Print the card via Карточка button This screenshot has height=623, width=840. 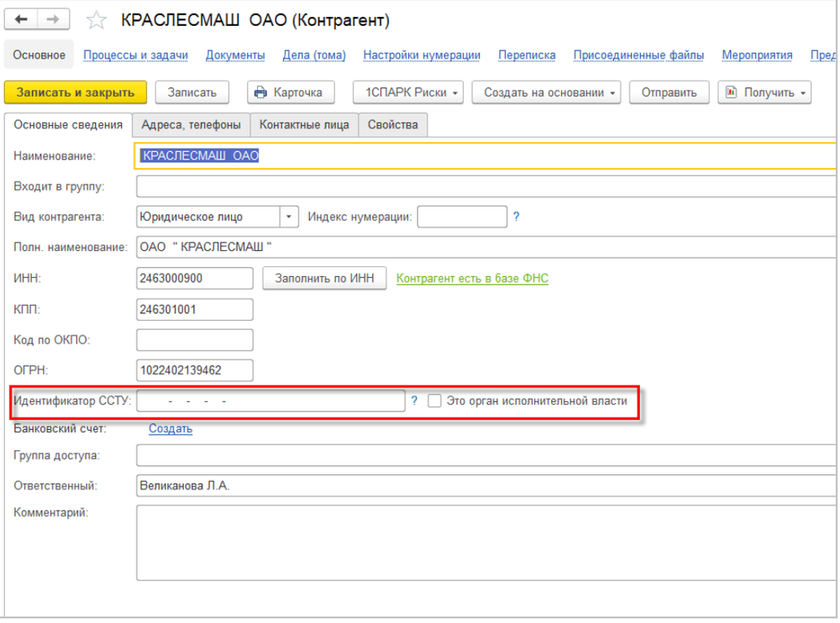[291, 92]
